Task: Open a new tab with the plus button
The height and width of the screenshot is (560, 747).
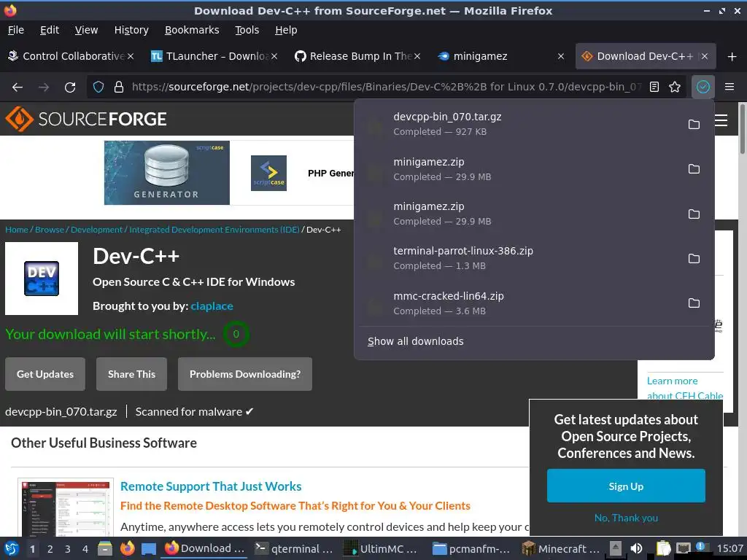Action: [x=732, y=57]
